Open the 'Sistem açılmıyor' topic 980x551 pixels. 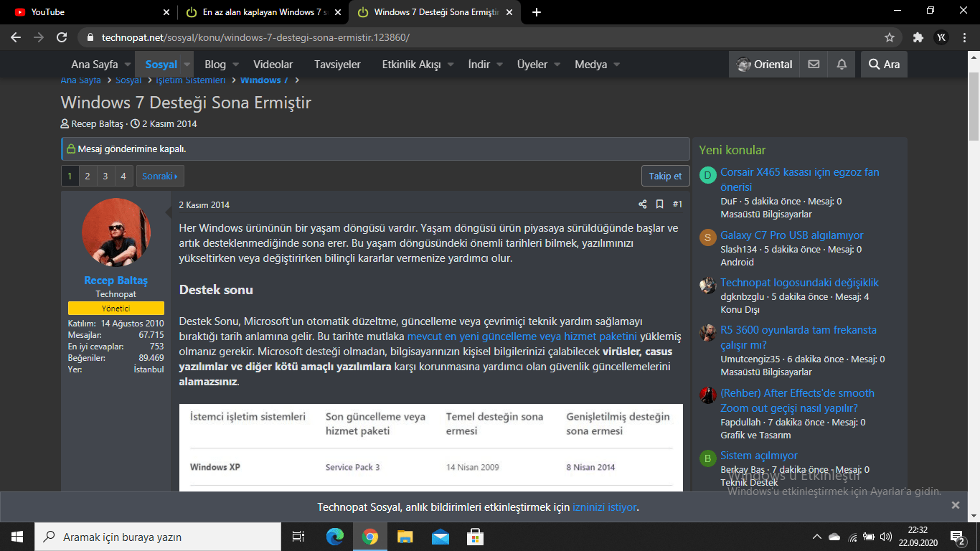click(759, 456)
